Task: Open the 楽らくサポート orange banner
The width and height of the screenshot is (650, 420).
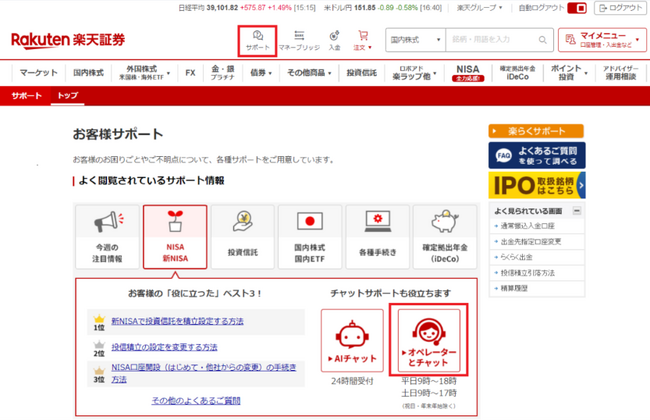Action: click(536, 131)
